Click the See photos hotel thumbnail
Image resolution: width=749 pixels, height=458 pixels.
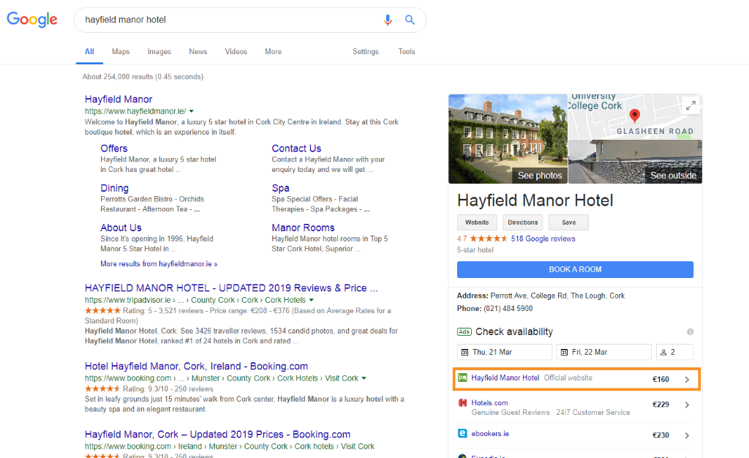coord(507,139)
